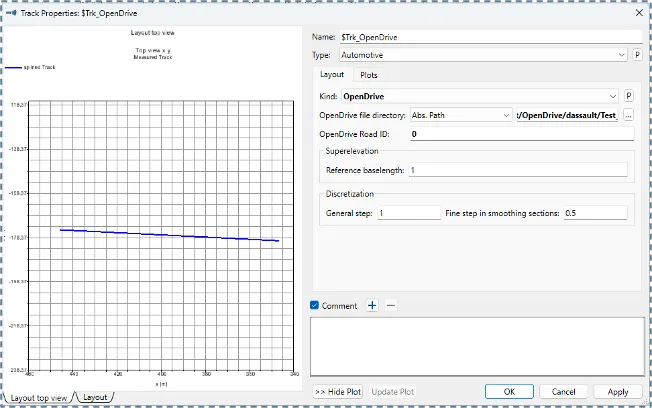Click the minus icon next to Comment
The width and height of the screenshot is (652, 408).
click(391, 305)
